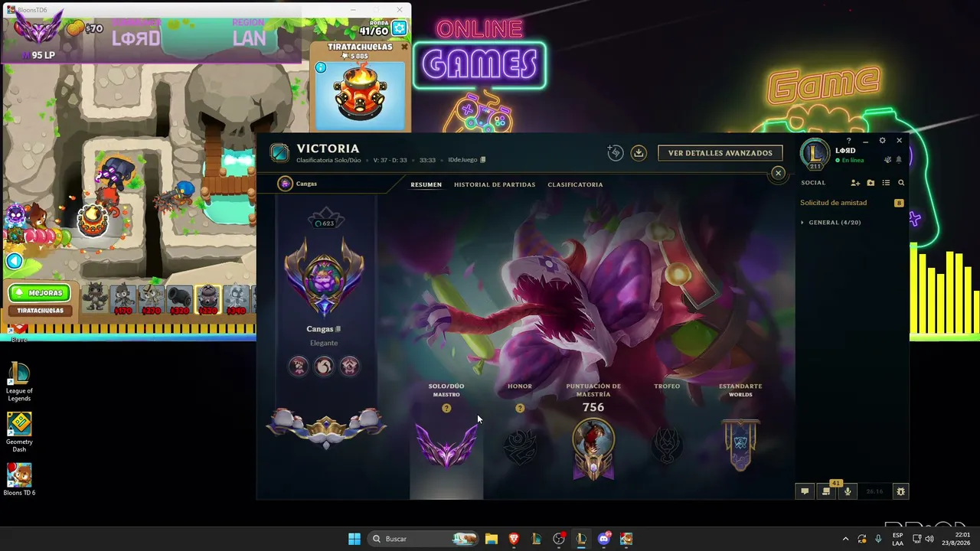Open Bloons TD 6 desktop shortcut
This screenshot has width=980, height=551.
point(19,480)
